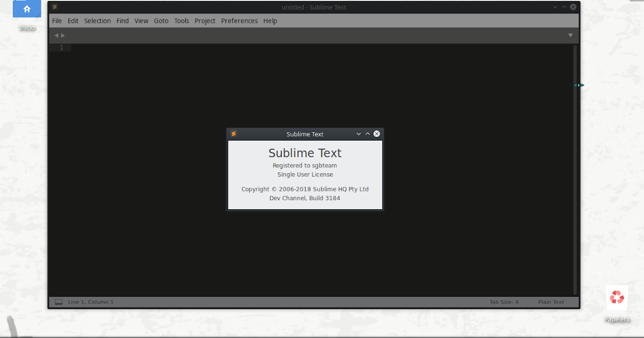The width and height of the screenshot is (644, 338).
Task: Click the Copyright 2006-2018 Sublime HQ line
Action: pos(305,189)
